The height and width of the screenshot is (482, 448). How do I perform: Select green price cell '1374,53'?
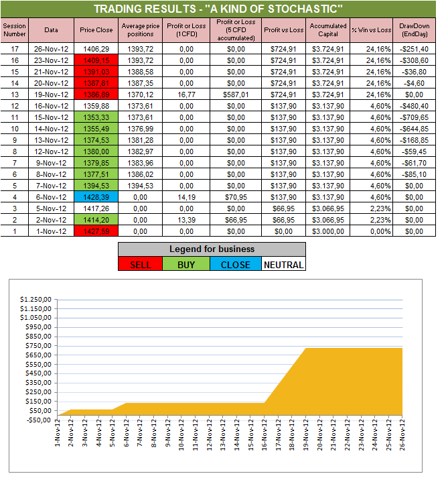pos(96,140)
